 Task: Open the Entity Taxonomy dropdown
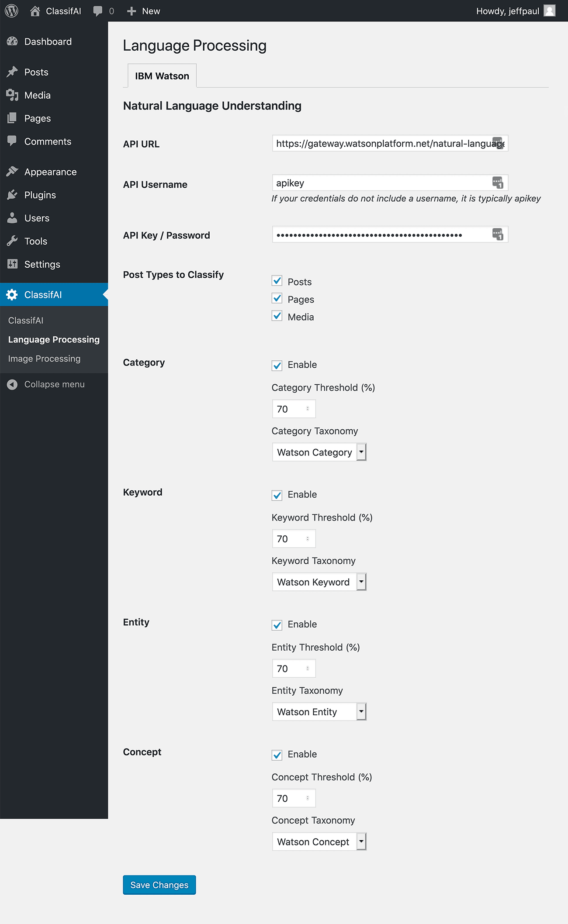pos(319,712)
